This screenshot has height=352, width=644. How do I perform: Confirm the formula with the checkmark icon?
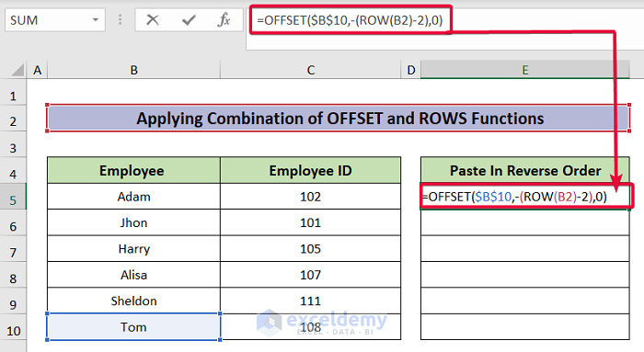coord(189,19)
